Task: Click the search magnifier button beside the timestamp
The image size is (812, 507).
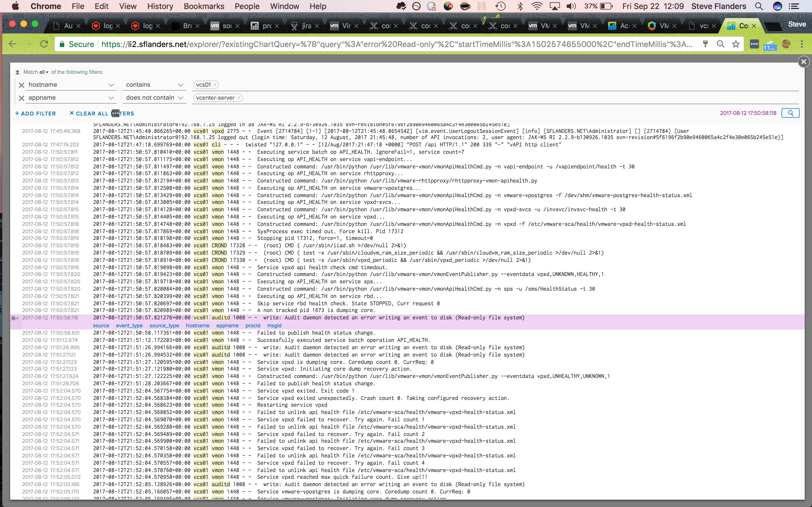Action: click(790, 113)
